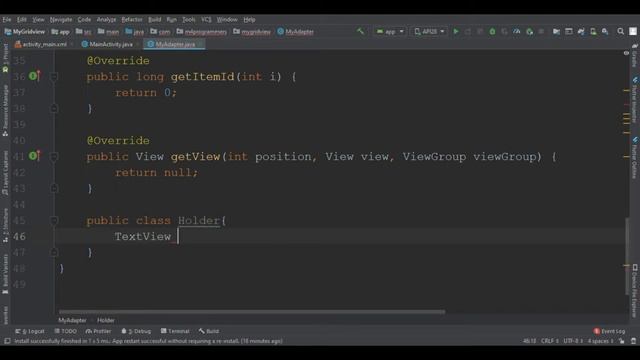
Task: Switch to the MainActivity.java tab
Action: point(107,44)
